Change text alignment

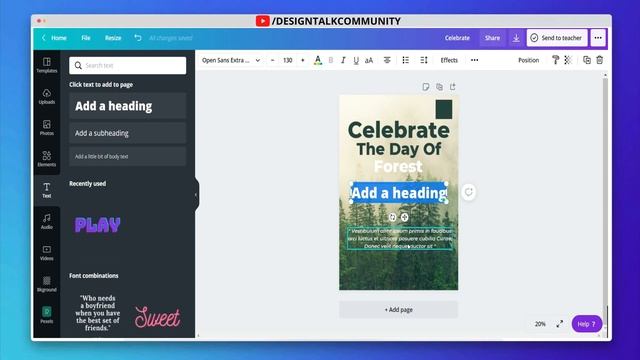(387, 60)
